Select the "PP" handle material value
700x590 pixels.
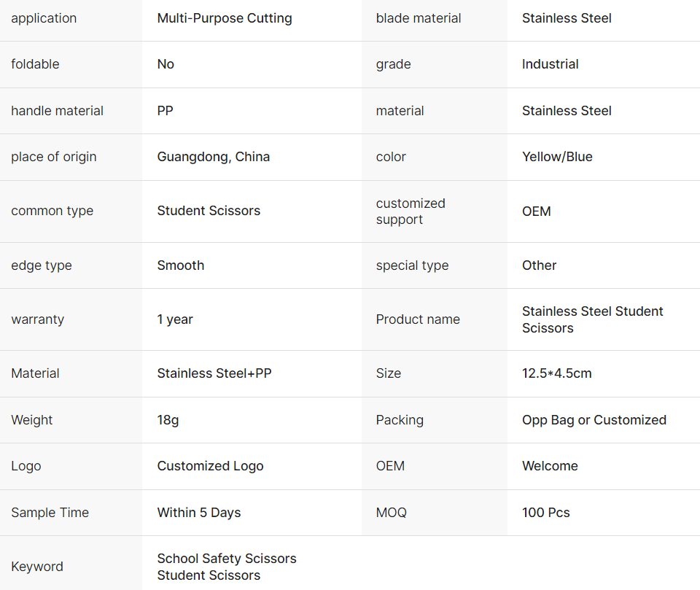tap(166, 111)
